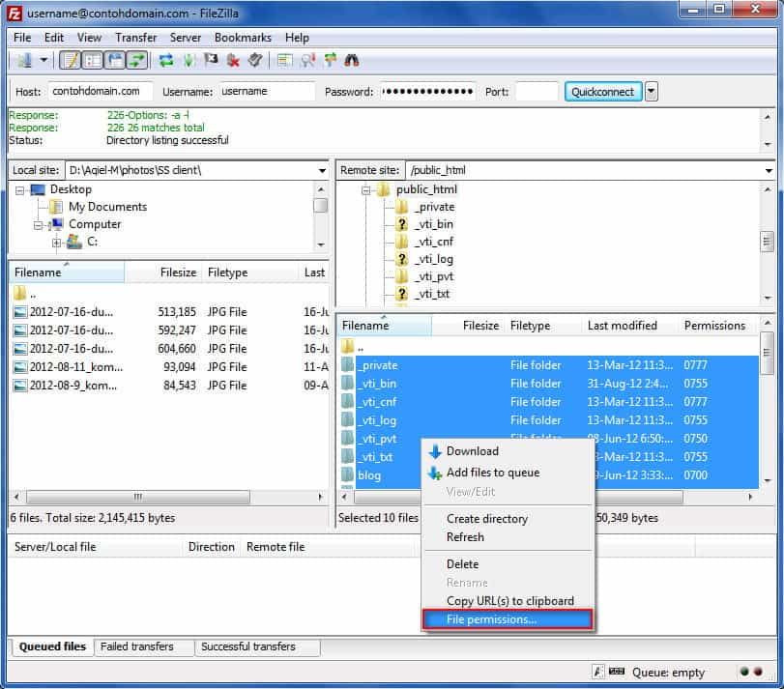Click the disconnect from server icon

(x=232, y=60)
